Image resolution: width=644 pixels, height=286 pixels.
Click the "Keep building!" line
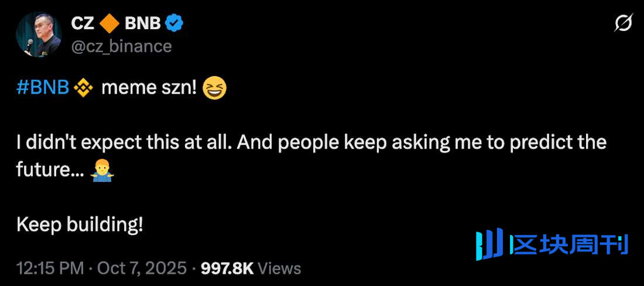pyautogui.click(x=80, y=224)
